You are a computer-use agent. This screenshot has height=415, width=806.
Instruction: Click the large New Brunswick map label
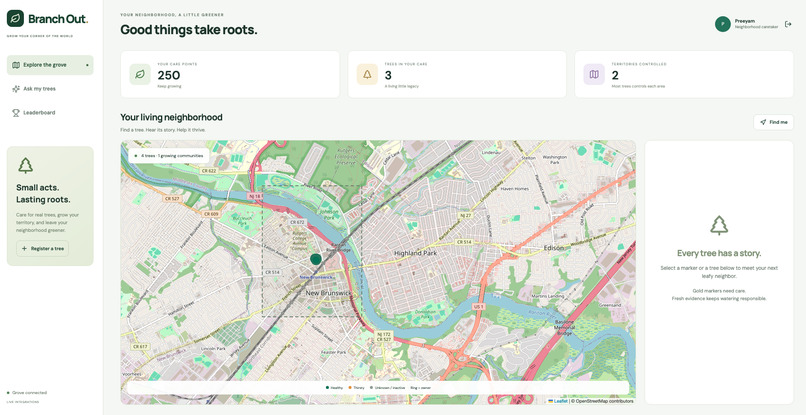[328, 293]
